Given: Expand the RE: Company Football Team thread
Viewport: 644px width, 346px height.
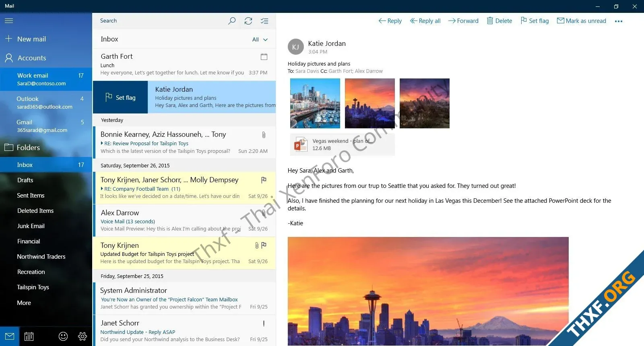Looking at the screenshot, I should click(102, 189).
